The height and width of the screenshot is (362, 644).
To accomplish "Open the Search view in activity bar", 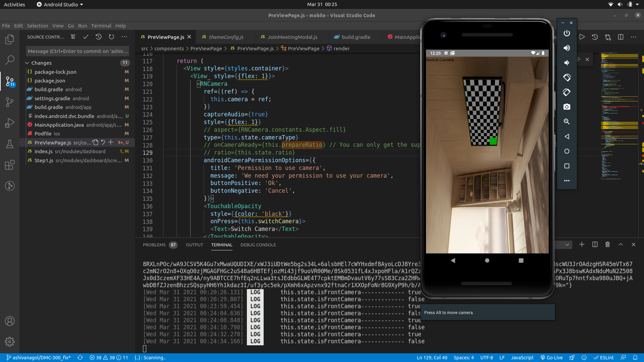I will click(x=10, y=60).
